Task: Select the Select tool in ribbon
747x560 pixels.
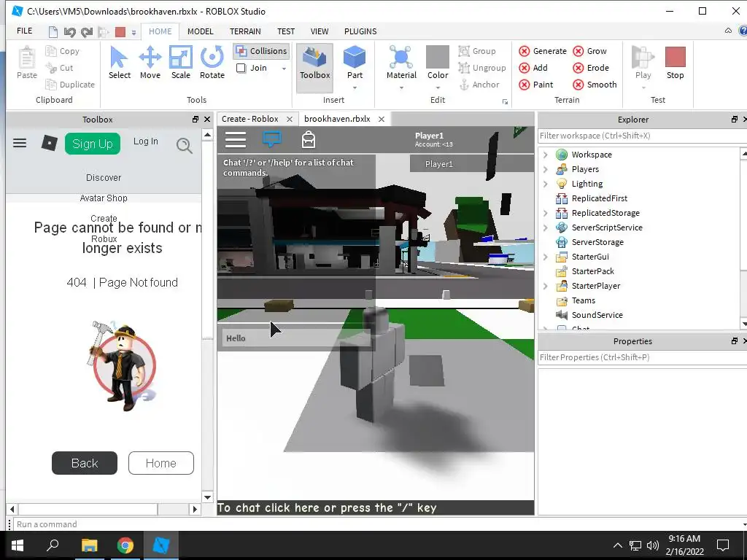Action: [119, 63]
